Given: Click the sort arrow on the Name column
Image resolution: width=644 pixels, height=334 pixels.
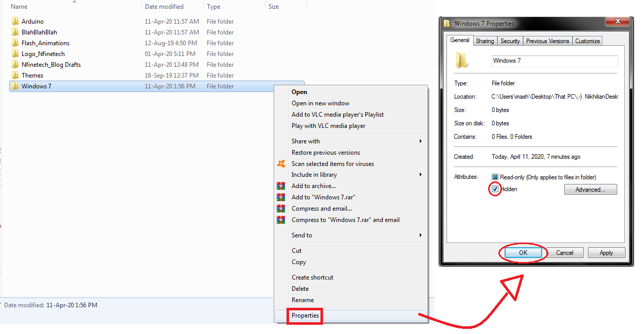Looking at the screenshot, I should pyautogui.click(x=74, y=2).
